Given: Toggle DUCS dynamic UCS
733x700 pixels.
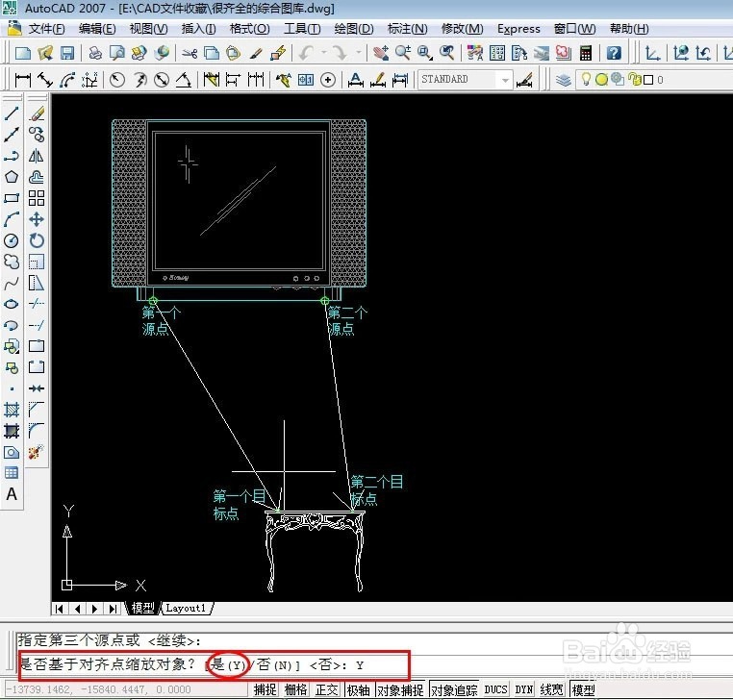Looking at the screenshot, I should tap(495, 689).
